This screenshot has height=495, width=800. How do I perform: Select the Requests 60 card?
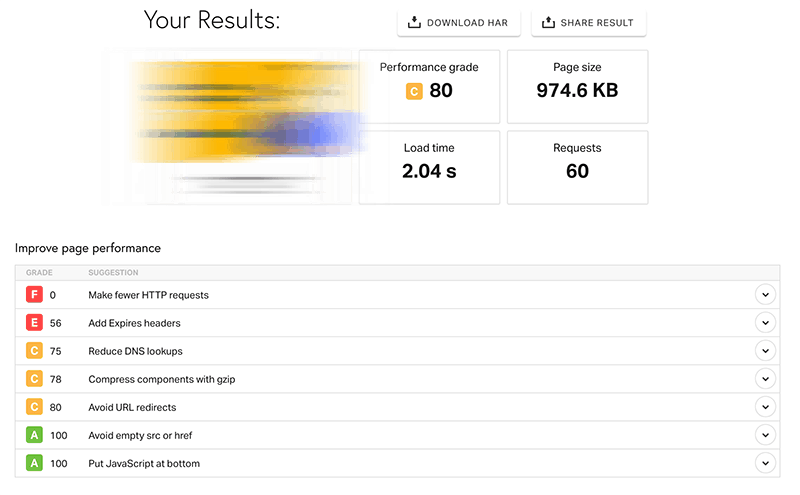pyautogui.click(x=578, y=167)
